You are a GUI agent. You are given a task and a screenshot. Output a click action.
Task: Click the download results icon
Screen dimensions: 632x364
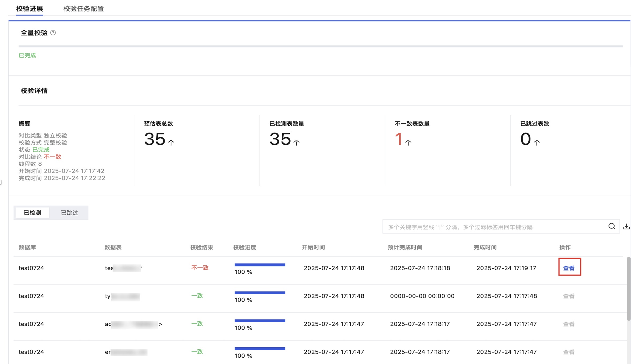(626, 226)
